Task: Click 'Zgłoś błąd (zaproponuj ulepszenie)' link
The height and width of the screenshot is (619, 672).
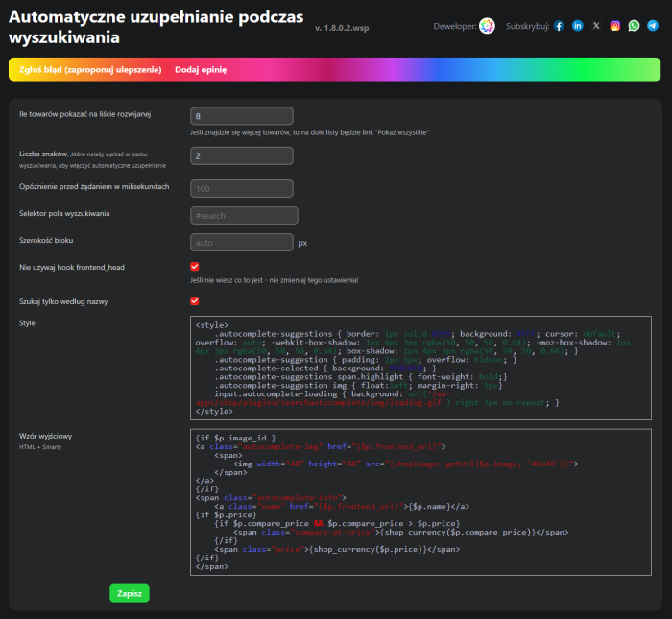Action: pos(90,70)
